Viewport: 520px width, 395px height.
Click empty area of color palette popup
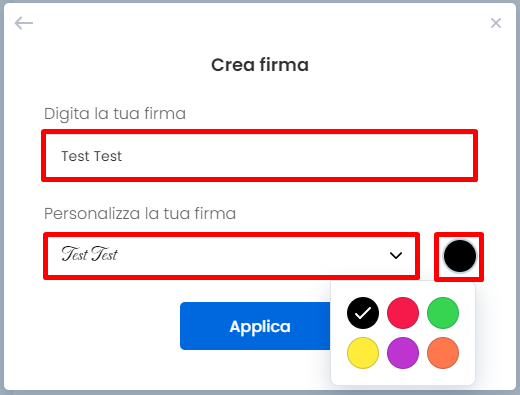point(403,377)
